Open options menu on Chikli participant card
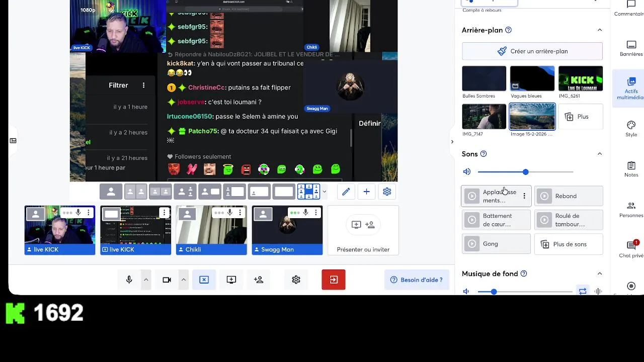The image size is (644, 362). (x=240, y=213)
